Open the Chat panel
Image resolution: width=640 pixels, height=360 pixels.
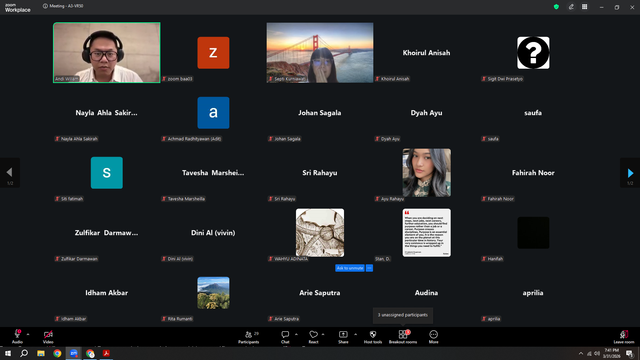click(x=285, y=336)
